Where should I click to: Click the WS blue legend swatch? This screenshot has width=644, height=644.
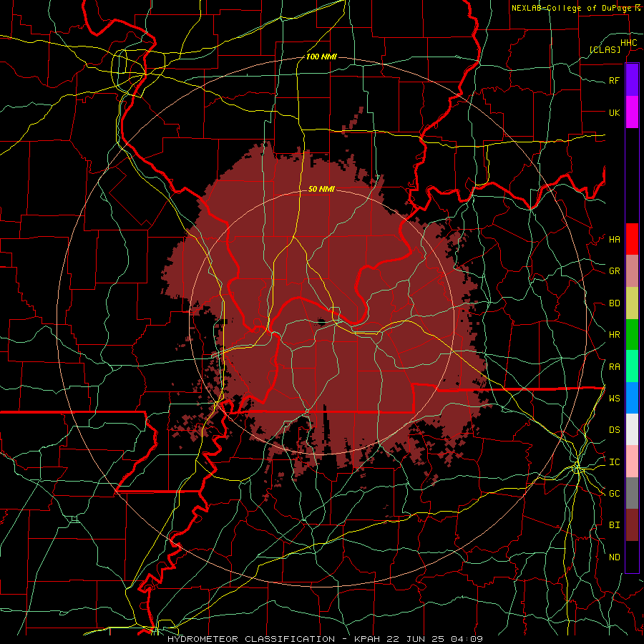coord(632,398)
